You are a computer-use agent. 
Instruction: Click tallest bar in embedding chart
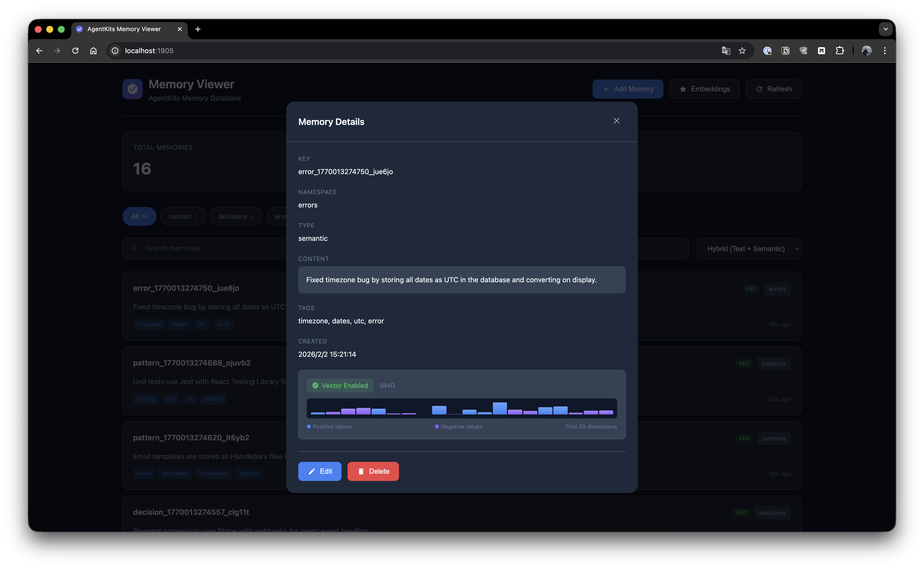click(x=500, y=408)
